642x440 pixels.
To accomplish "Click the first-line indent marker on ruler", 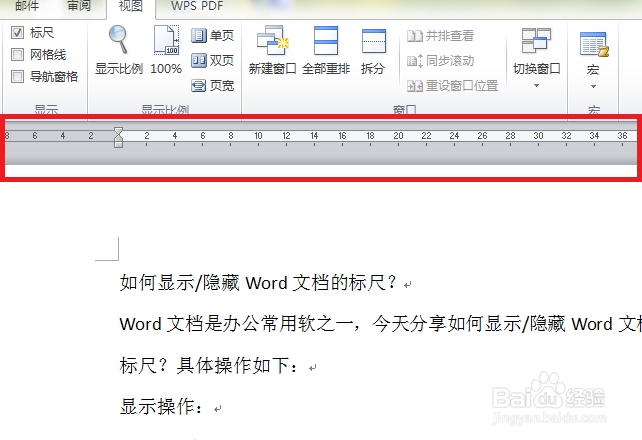I will [118, 131].
